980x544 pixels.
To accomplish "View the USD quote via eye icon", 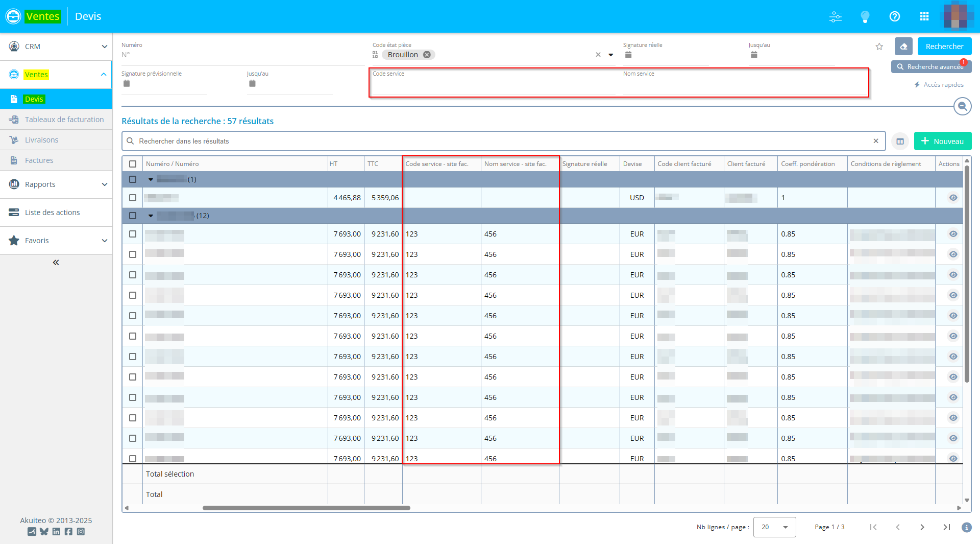I will [952, 198].
